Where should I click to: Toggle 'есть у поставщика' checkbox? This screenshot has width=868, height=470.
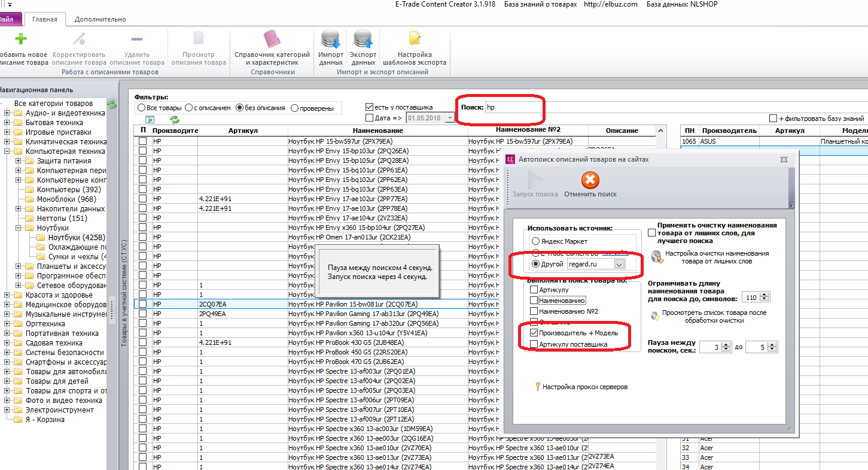(370, 107)
